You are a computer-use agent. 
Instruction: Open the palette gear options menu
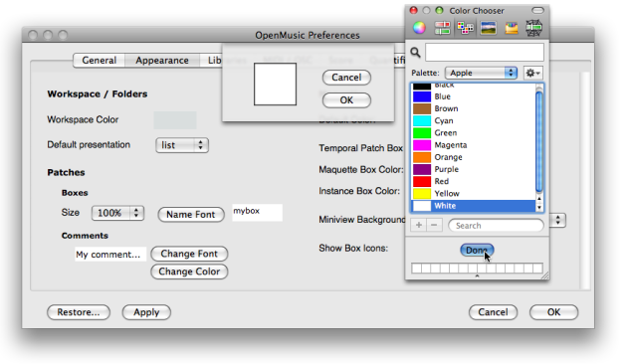click(x=533, y=74)
